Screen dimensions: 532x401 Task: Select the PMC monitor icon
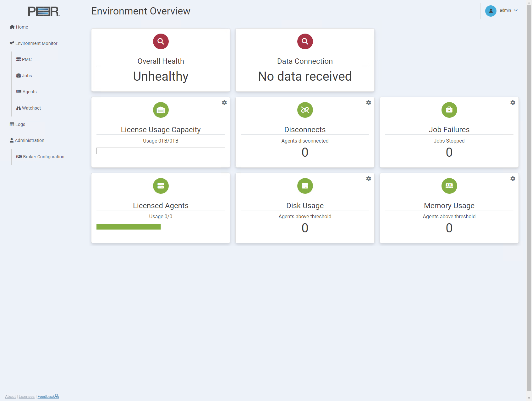(x=19, y=59)
